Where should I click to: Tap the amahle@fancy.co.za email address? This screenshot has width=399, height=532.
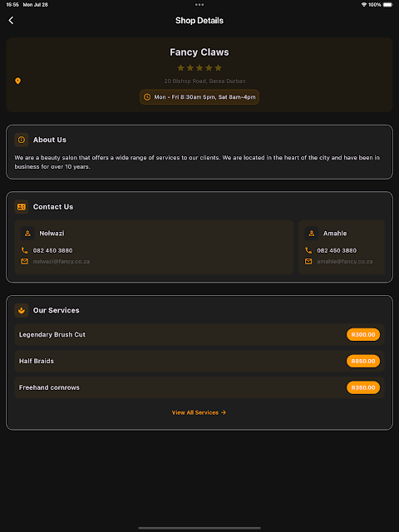coord(345,262)
